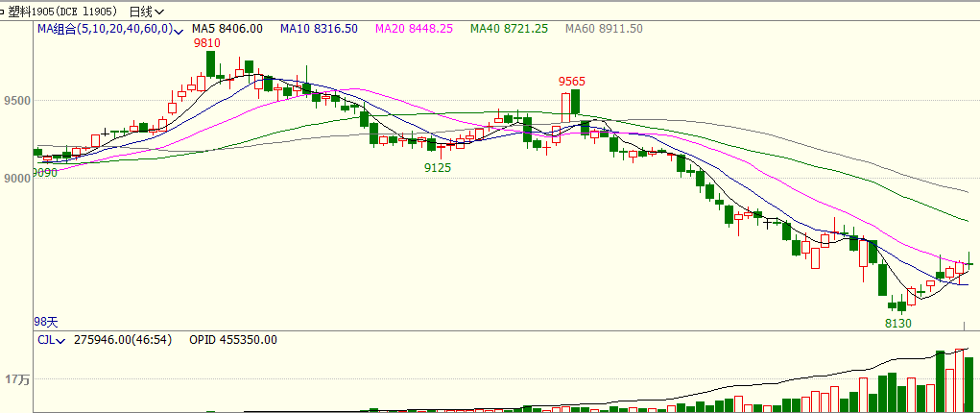Screen dimensions: 980x413
Task: Click the MA20 8448.25 value label
Action: [414, 29]
